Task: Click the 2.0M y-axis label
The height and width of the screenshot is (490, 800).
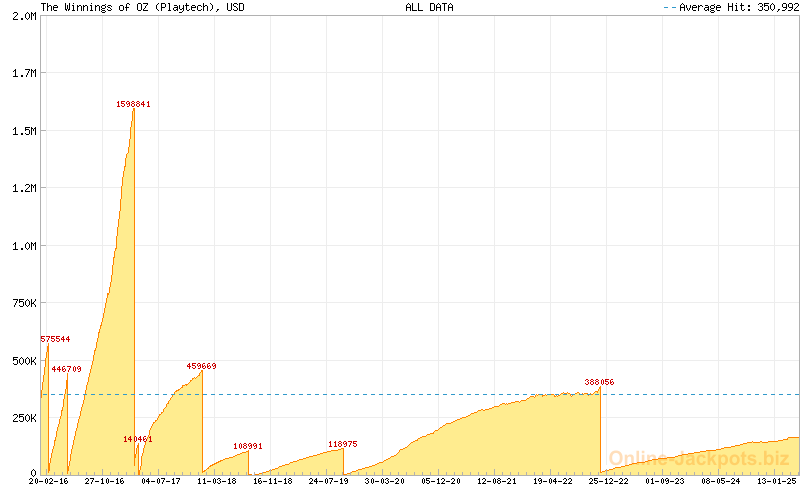Action: [x=22, y=17]
